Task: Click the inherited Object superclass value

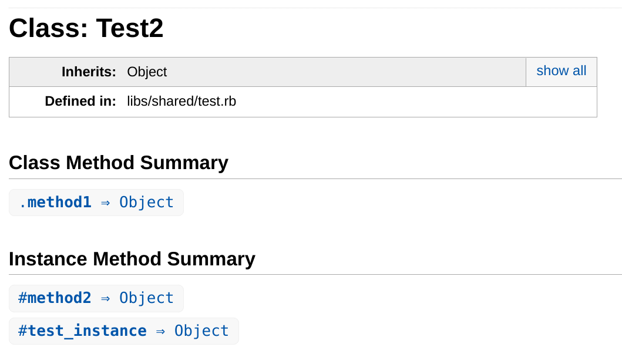Action: click(x=147, y=72)
